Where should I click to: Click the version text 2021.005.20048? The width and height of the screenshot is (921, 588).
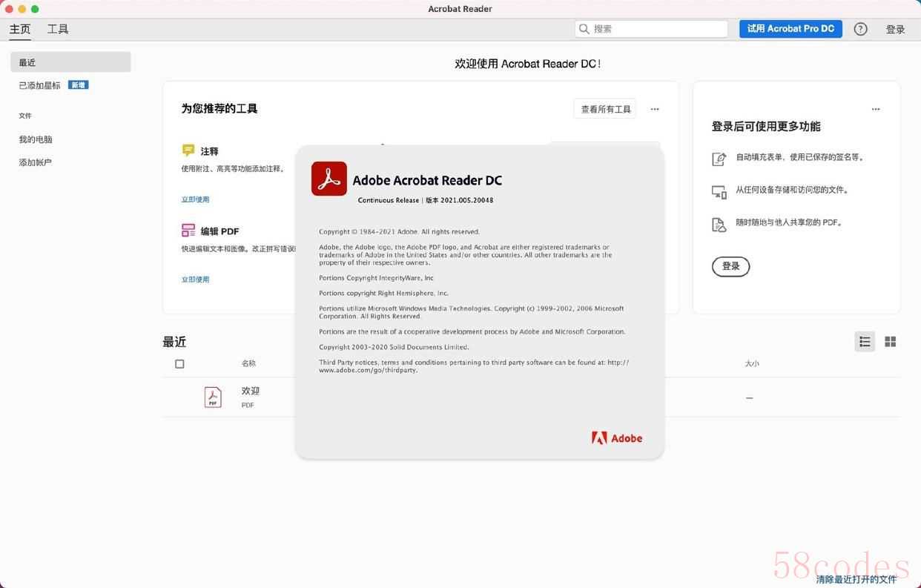coord(467,200)
